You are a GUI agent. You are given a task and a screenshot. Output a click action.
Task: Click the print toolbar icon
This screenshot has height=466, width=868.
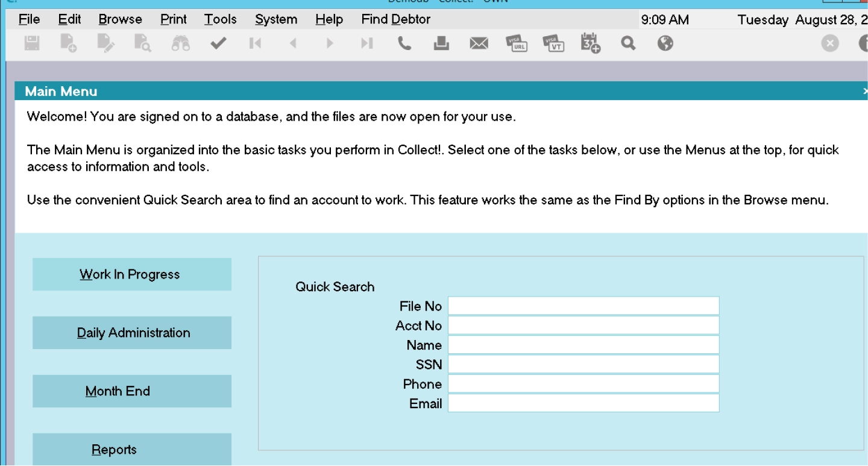[x=441, y=43]
